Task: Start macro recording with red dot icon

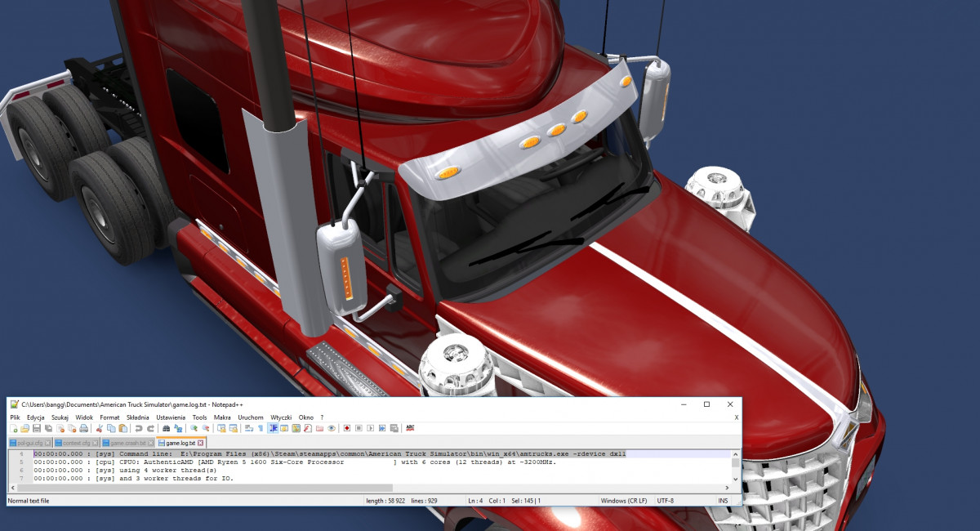Action: pyautogui.click(x=347, y=428)
